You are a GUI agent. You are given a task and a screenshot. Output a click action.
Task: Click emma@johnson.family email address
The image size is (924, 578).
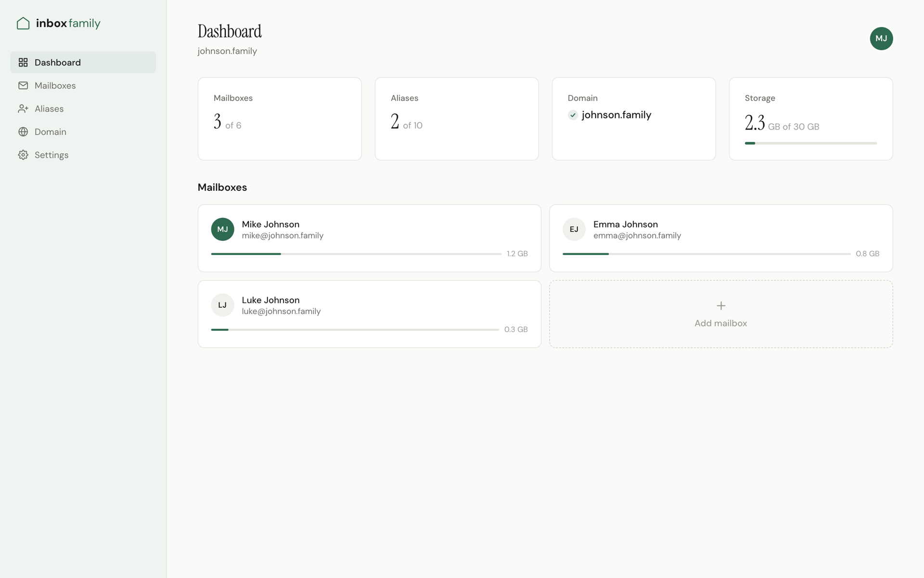(x=637, y=236)
